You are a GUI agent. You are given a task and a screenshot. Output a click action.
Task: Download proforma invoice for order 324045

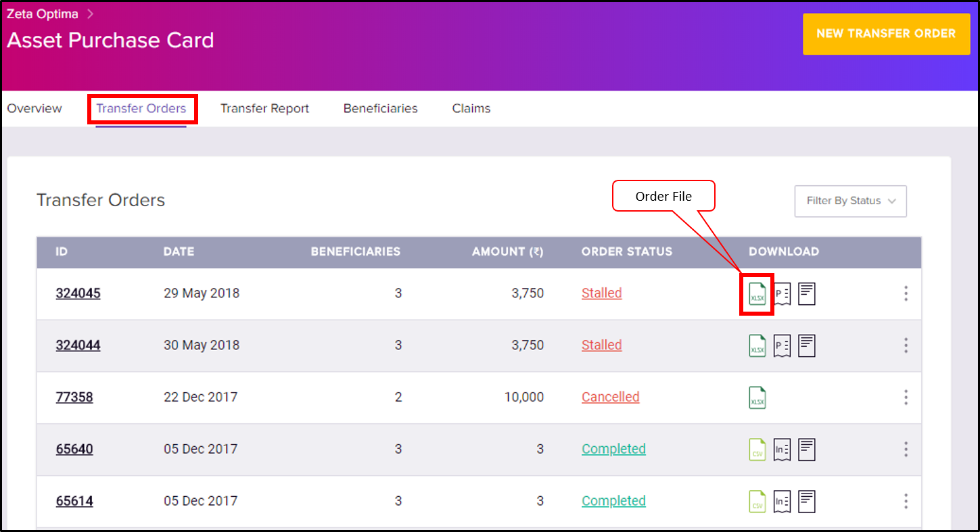tap(783, 294)
